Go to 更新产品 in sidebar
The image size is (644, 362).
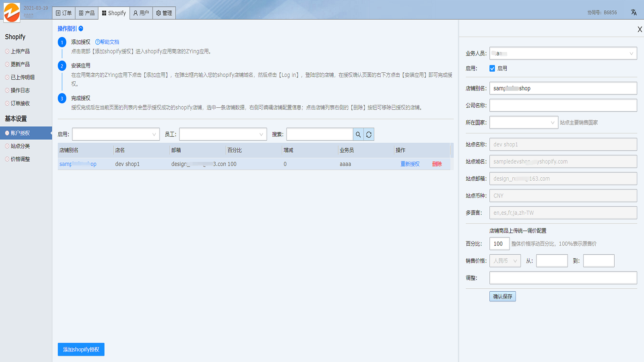pyautogui.click(x=20, y=64)
